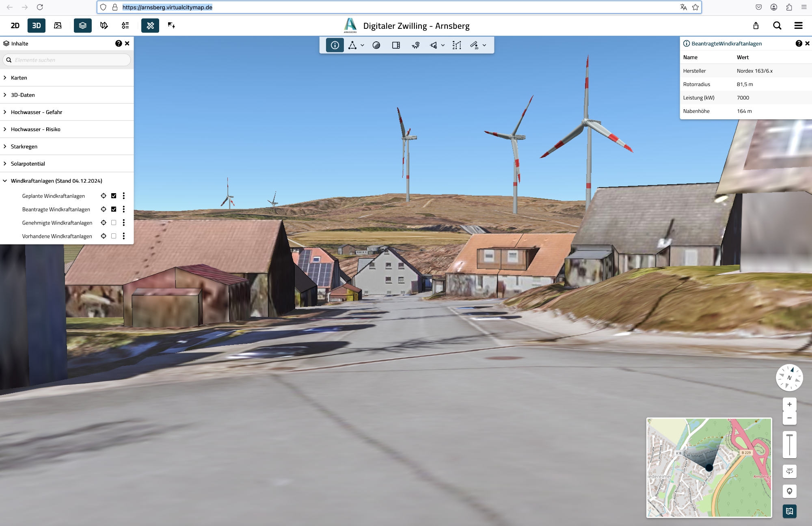
Task: Open the 2D measurement tool dropdown arrow
Action: point(484,45)
